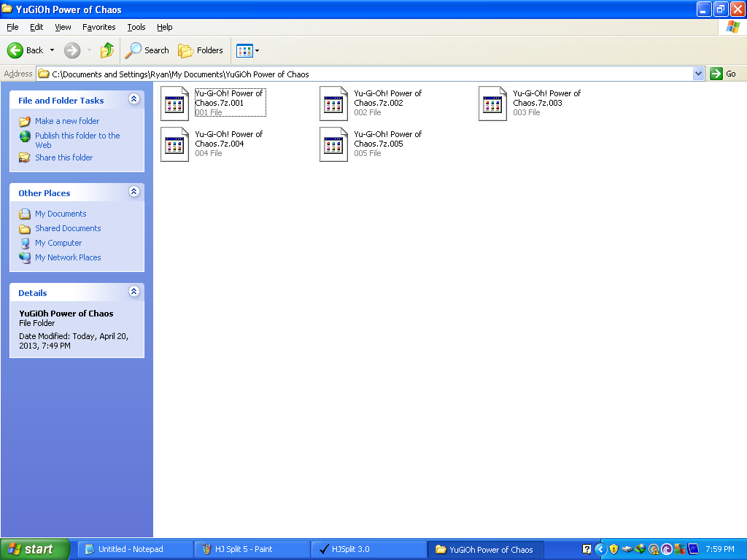The width and height of the screenshot is (747, 560).
Task: Click the Publish to Web globe icon
Action: point(25,136)
